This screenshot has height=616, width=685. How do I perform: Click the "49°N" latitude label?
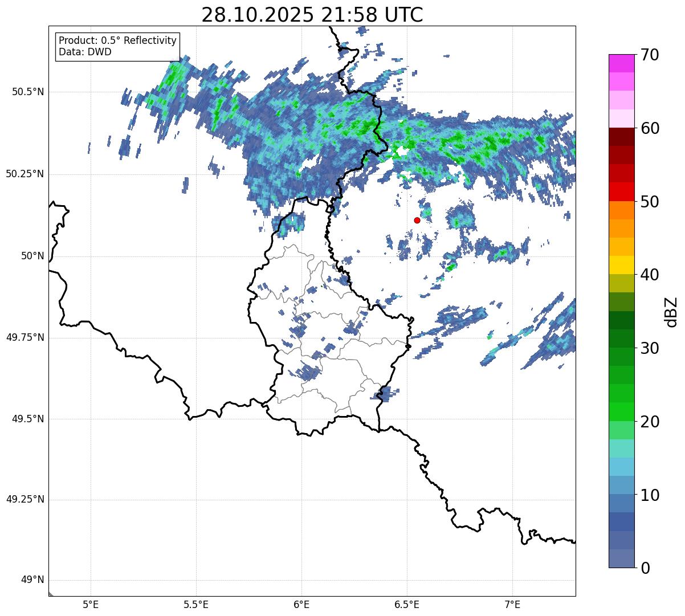coord(33,580)
